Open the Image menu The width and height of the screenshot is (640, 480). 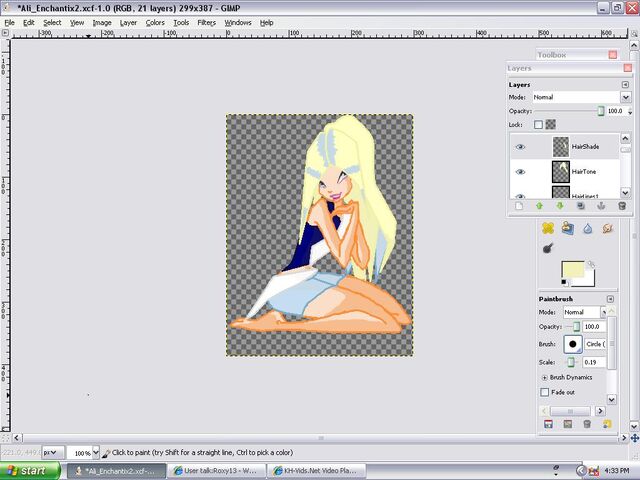pos(102,23)
